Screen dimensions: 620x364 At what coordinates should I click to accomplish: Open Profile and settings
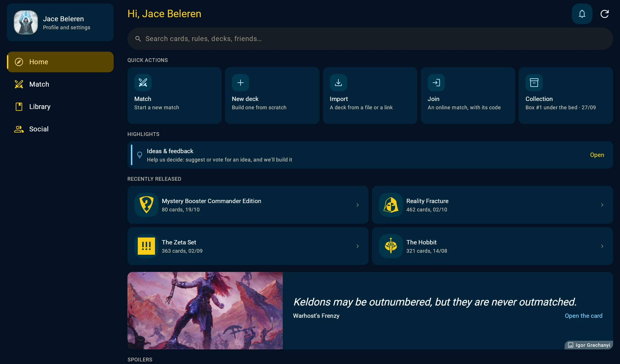(x=60, y=22)
